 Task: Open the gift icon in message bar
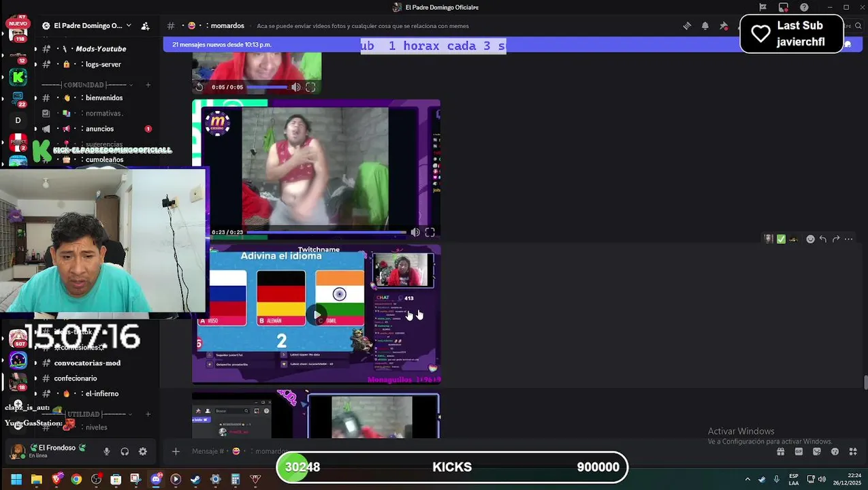[781, 451]
